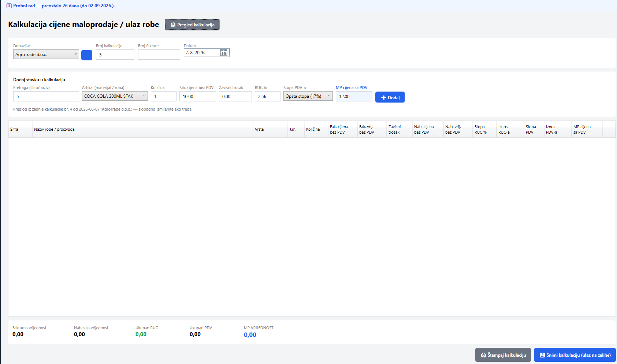Click the Količina table column header
The width and height of the screenshot is (617, 364).
click(316, 129)
